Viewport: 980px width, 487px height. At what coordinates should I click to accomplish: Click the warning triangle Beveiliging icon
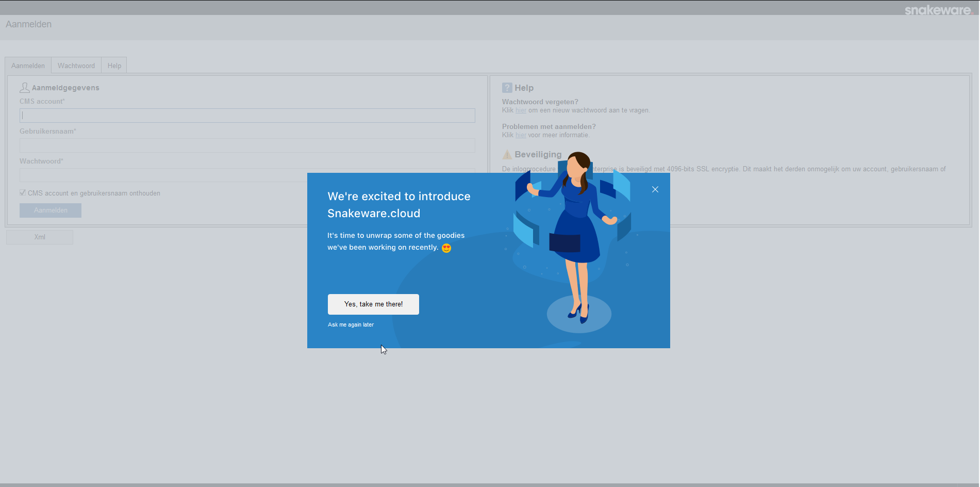[507, 154]
